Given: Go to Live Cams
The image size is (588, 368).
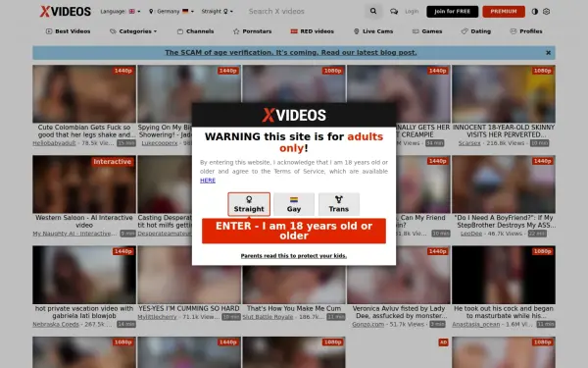Looking at the screenshot, I should pos(373,31).
